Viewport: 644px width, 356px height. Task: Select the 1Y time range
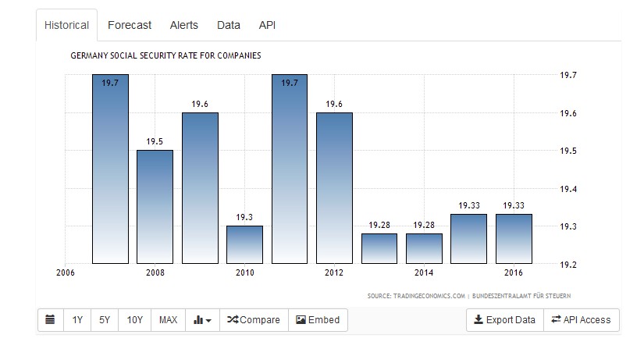point(78,320)
